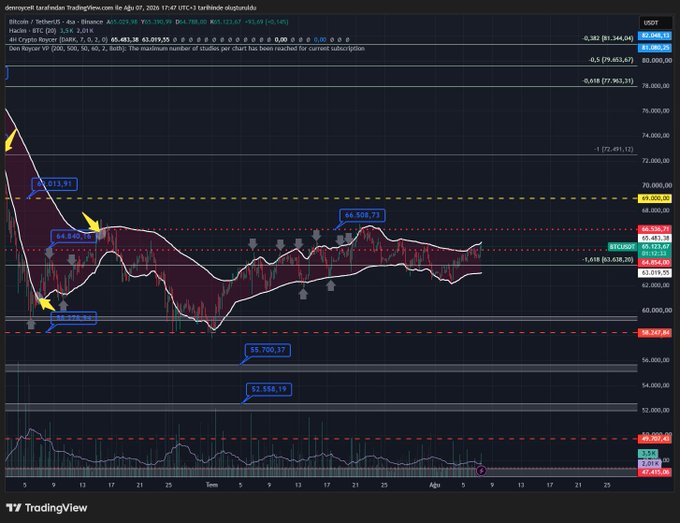Screen dimensions: 680x523
Task: Click the green 65.123,67 current price label
Action: click(x=655, y=246)
